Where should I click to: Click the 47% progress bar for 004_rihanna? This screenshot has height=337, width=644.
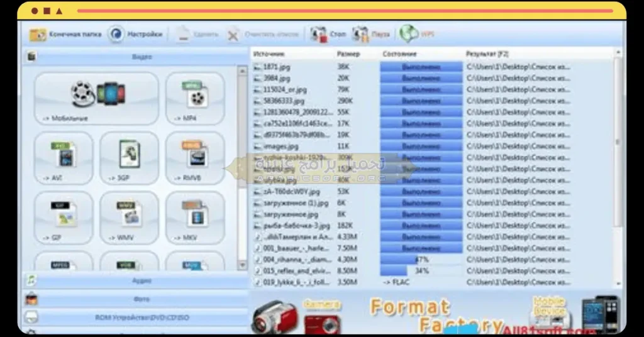point(421,260)
